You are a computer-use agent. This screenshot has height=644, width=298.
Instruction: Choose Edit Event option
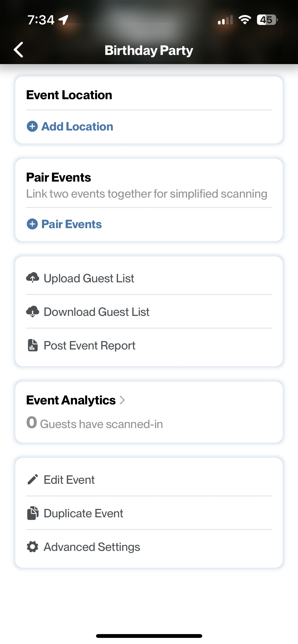pyautogui.click(x=149, y=479)
